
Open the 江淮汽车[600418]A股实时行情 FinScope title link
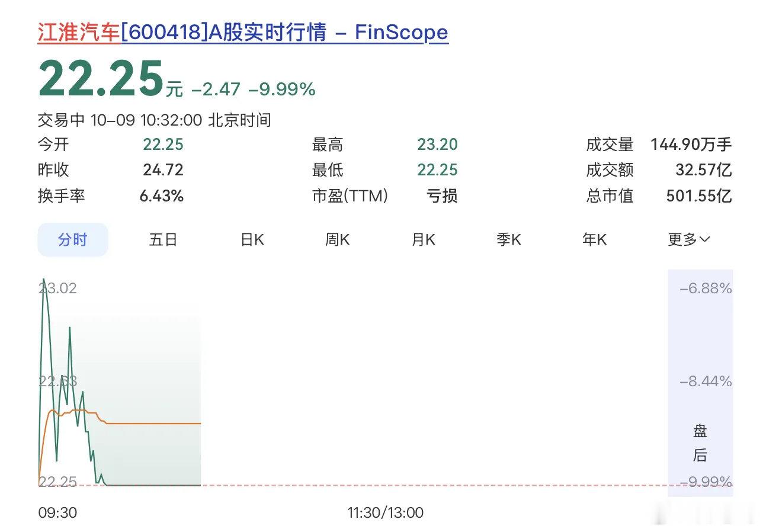[x=243, y=32]
